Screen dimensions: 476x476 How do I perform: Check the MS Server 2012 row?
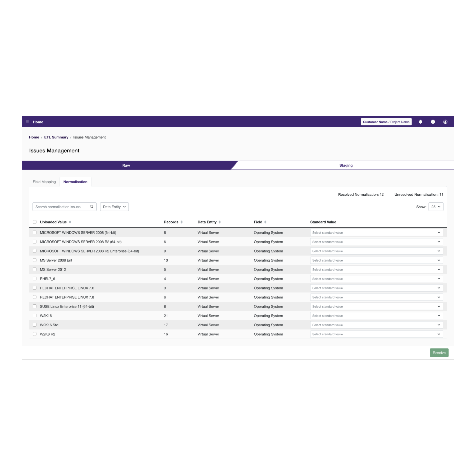pyautogui.click(x=35, y=269)
